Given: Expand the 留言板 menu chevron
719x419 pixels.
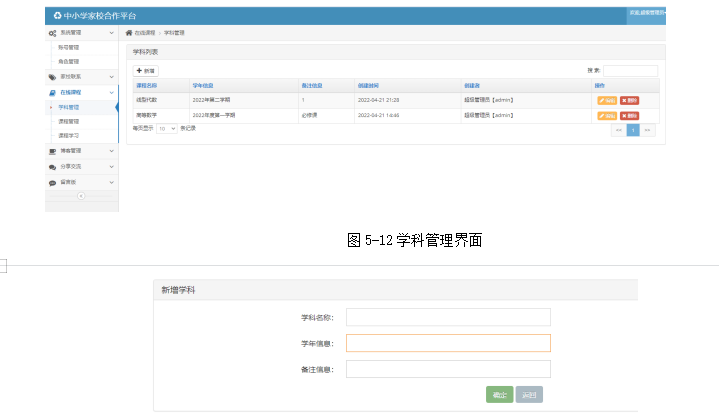Looking at the screenshot, I should pyautogui.click(x=111, y=182).
